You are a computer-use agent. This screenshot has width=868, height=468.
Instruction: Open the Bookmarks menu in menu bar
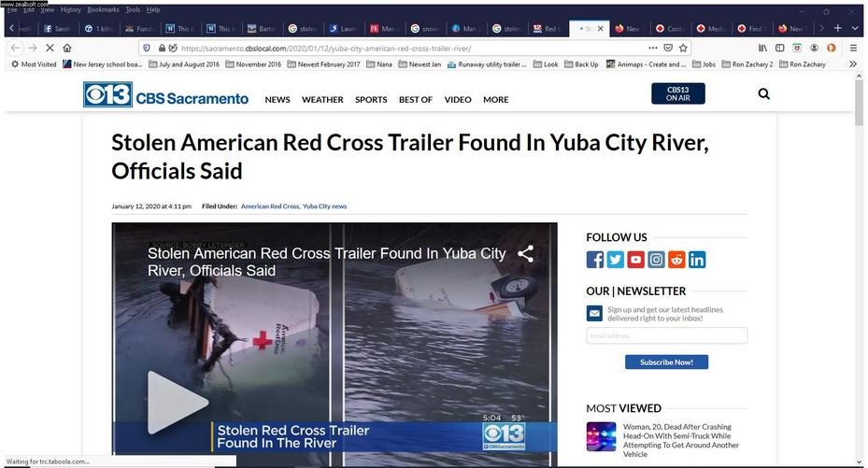pos(103,10)
